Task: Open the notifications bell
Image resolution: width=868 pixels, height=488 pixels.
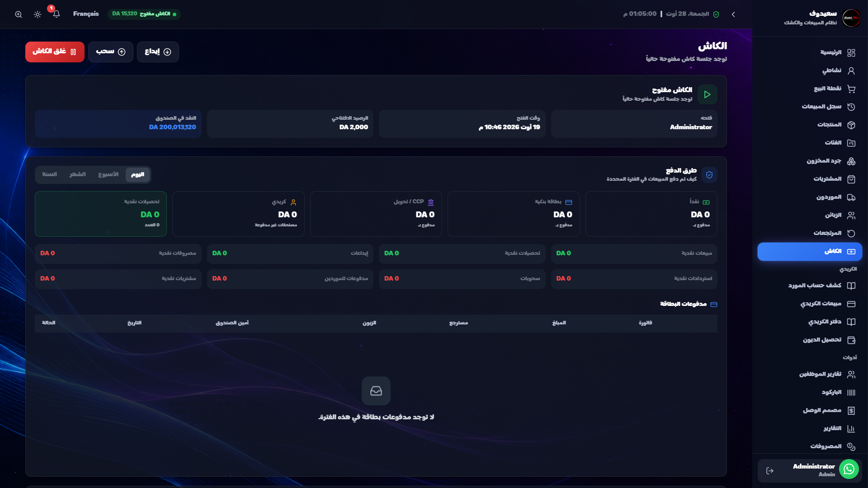Action: click(x=56, y=14)
